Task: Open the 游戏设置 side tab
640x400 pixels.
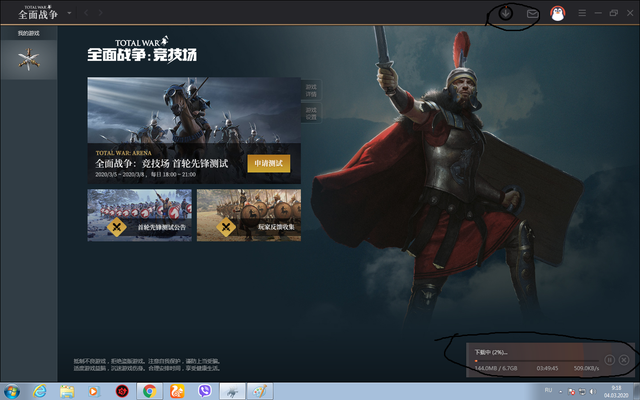Action: pos(311,113)
